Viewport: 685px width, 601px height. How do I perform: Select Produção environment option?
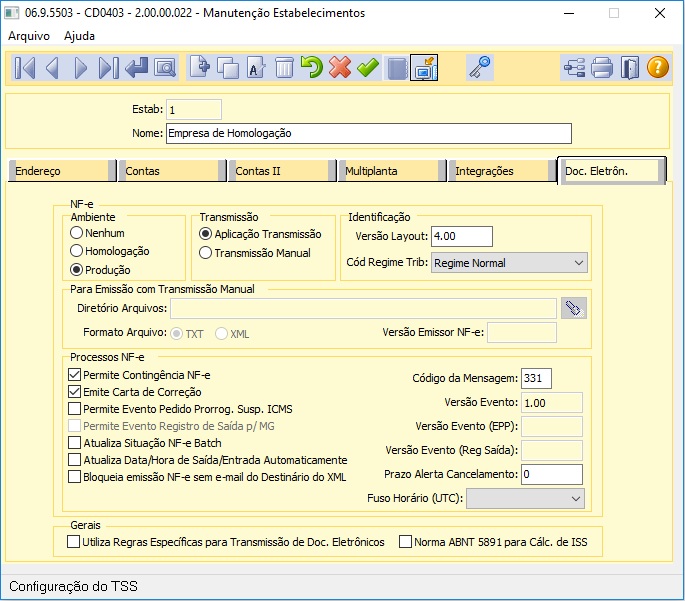[100, 270]
